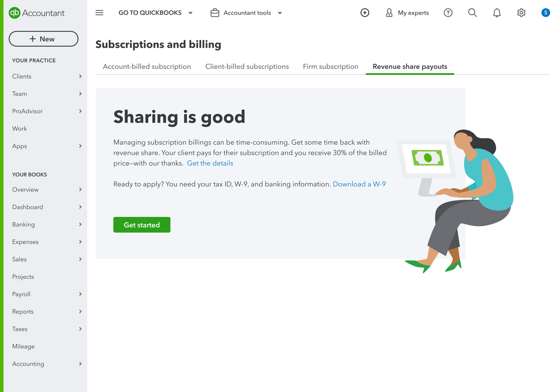This screenshot has height=392, width=558.
Task: Open the hamburger menu
Action: (99, 13)
